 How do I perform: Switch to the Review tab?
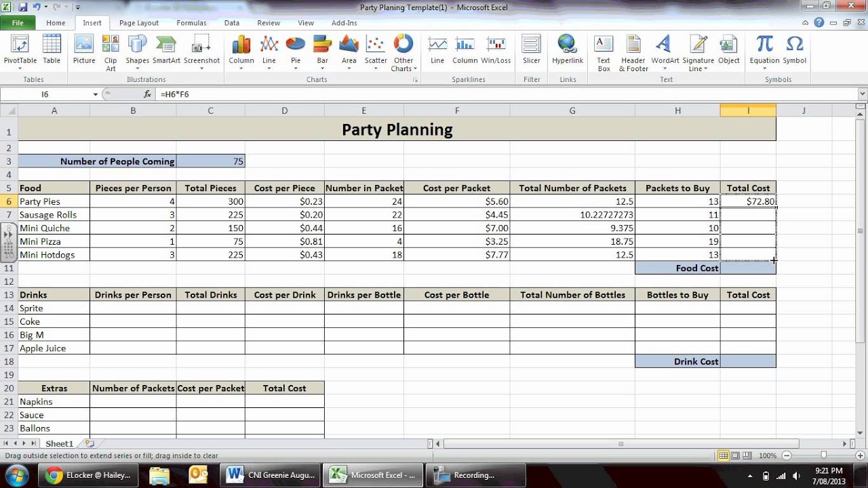pyautogui.click(x=269, y=23)
